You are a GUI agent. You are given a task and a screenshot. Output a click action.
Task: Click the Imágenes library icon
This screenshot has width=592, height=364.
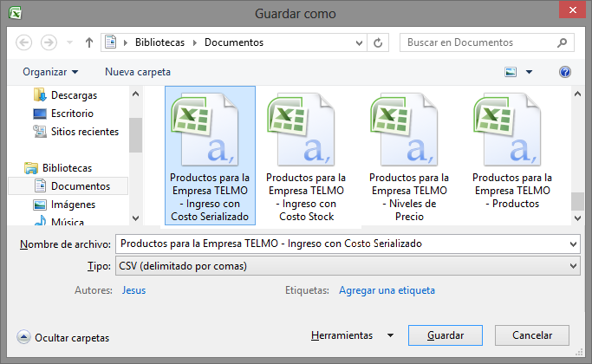(x=40, y=205)
